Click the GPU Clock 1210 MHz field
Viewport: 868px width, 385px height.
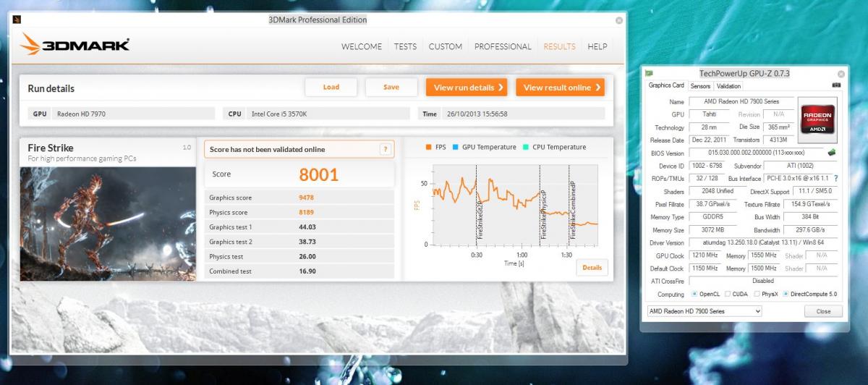coord(705,255)
